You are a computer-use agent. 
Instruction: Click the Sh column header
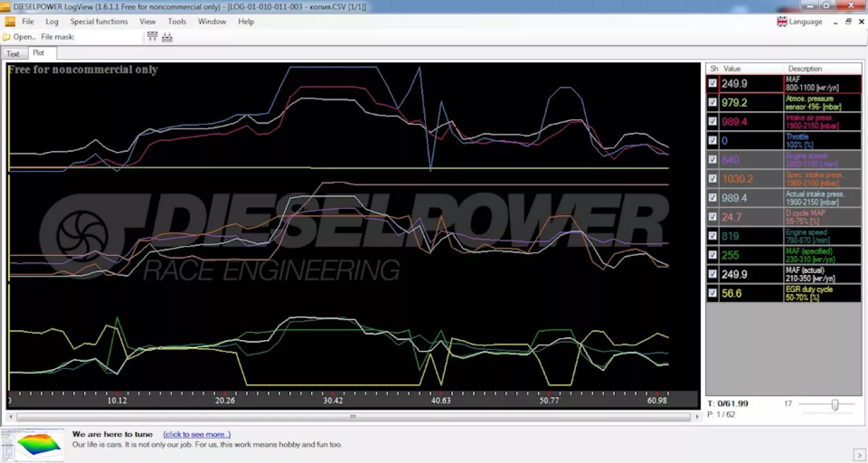click(714, 68)
